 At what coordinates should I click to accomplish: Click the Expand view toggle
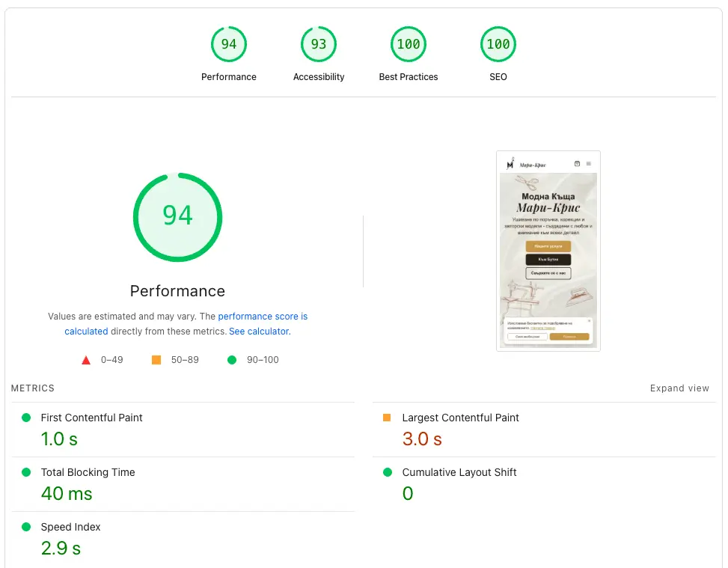click(x=679, y=388)
